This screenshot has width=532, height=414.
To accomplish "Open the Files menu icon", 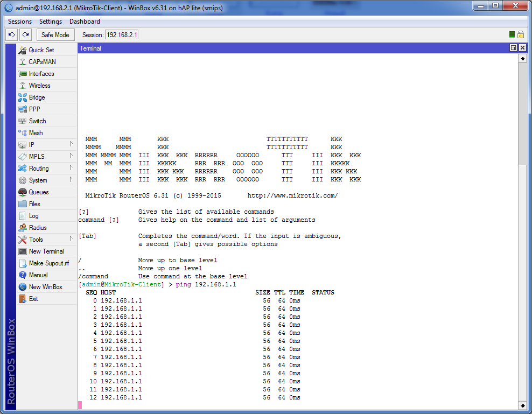I will point(23,204).
